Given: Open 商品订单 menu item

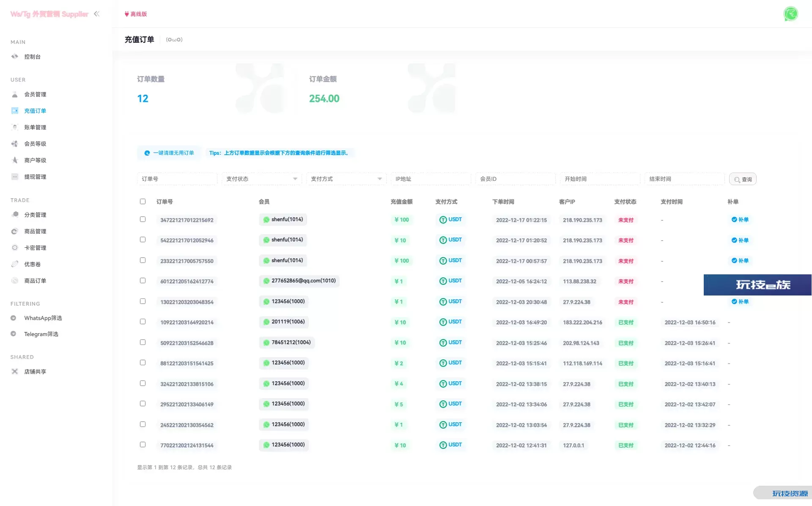Looking at the screenshot, I should pyautogui.click(x=35, y=281).
